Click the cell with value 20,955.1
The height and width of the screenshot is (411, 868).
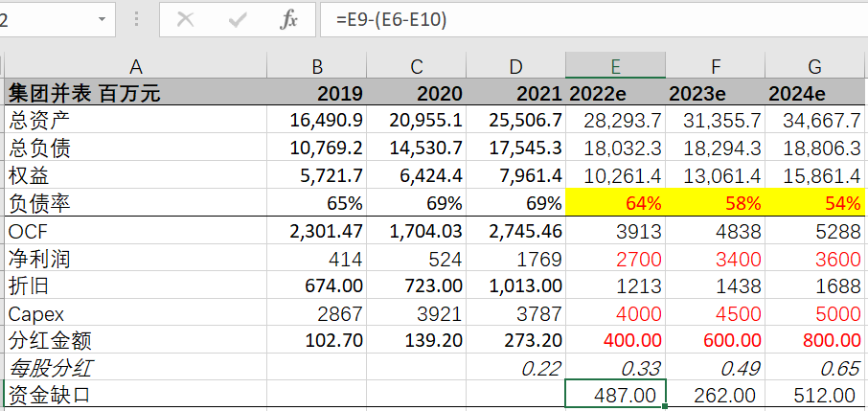pyautogui.click(x=417, y=120)
